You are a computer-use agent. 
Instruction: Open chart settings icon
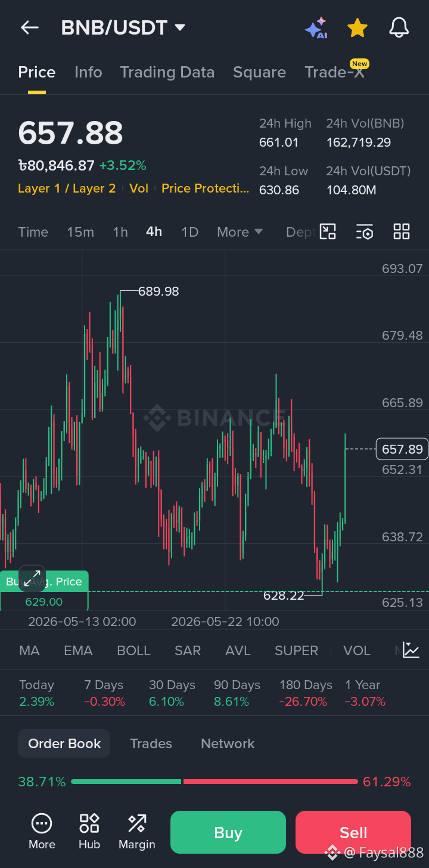click(x=365, y=231)
